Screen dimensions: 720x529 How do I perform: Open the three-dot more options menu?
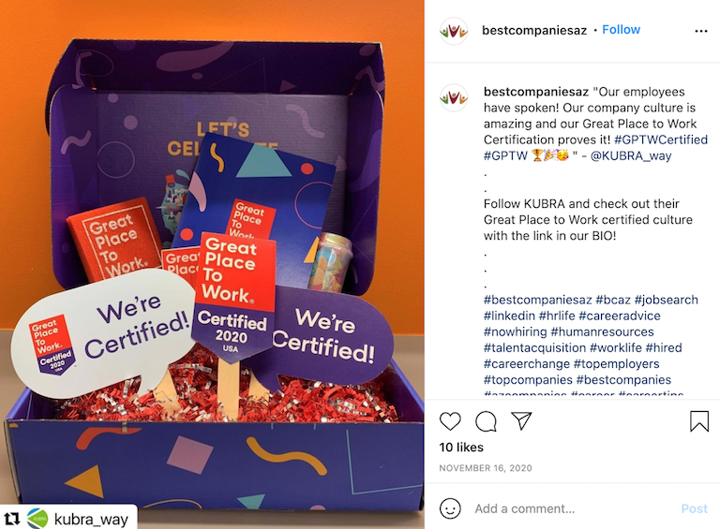701,31
